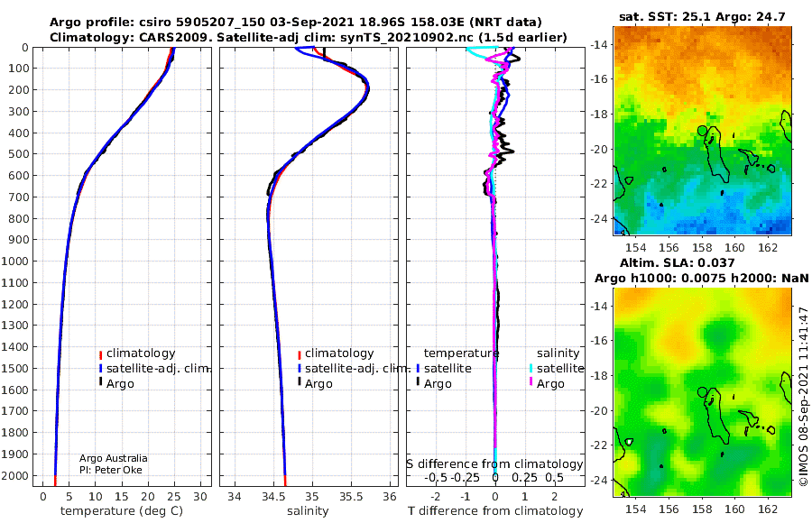The height and width of the screenshot is (523, 812).
Task: Click the '-14' latitude label on SST map
Action: (598, 44)
